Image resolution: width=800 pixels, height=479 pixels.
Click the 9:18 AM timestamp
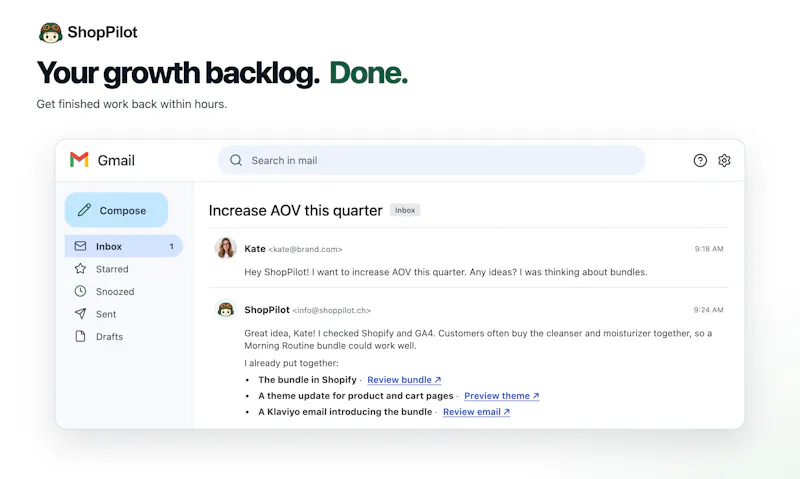point(709,249)
